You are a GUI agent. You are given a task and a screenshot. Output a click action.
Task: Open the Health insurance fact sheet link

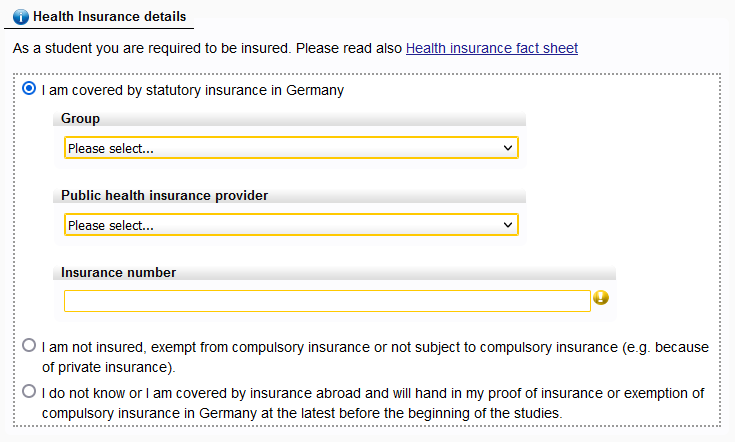(492, 48)
